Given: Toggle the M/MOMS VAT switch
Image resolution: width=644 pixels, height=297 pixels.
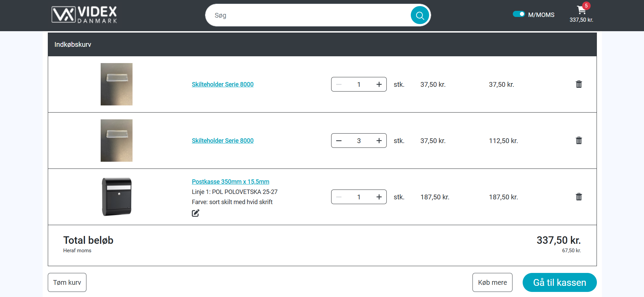Looking at the screenshot, I should pyautogui.click(x=519, y=14).
